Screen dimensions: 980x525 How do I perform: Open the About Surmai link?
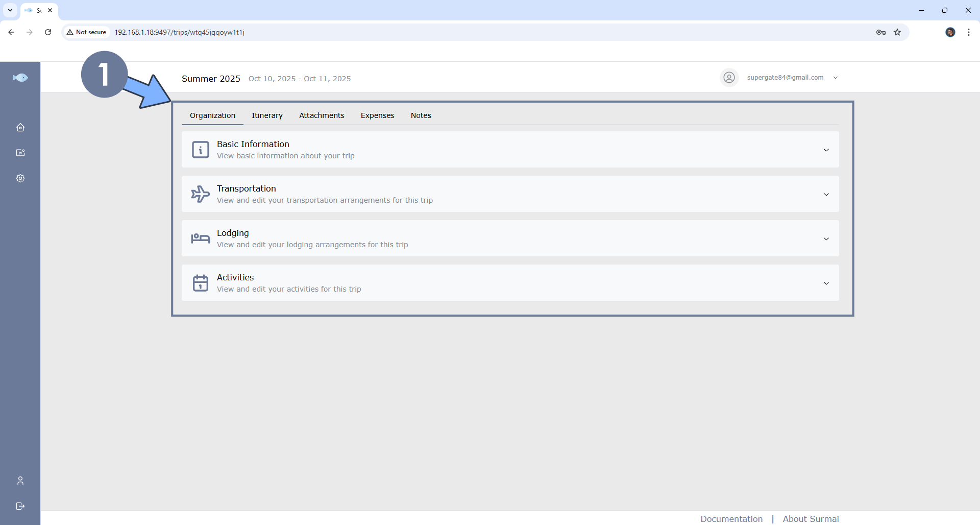click(811, 519)
